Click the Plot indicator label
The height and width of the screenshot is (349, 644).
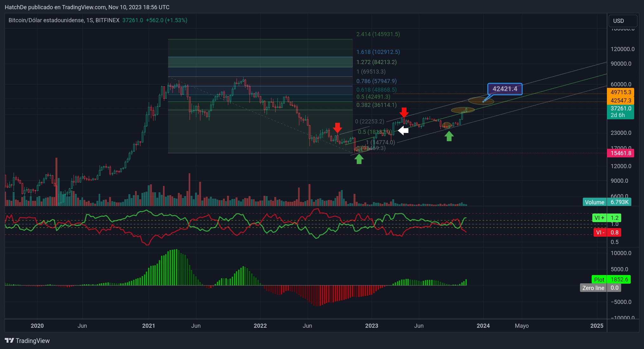click(599, 280)
